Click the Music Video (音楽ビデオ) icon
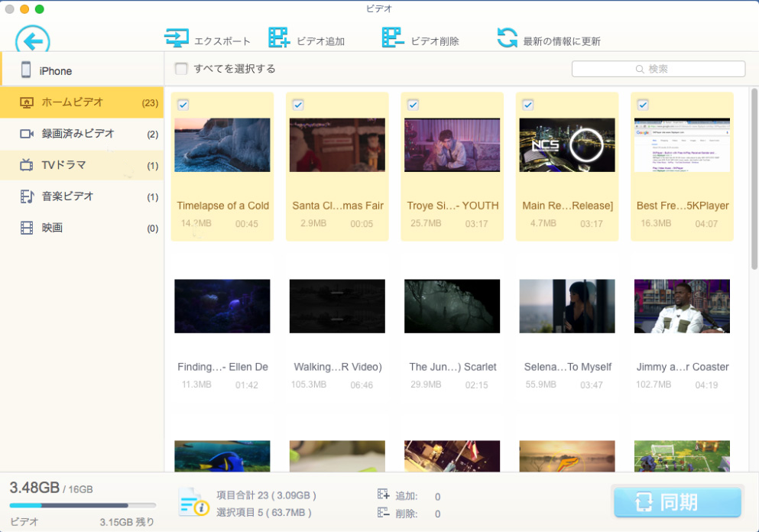The width and height of the screenshot is (759, 532). pyautogui.click(x=27, y=196)
